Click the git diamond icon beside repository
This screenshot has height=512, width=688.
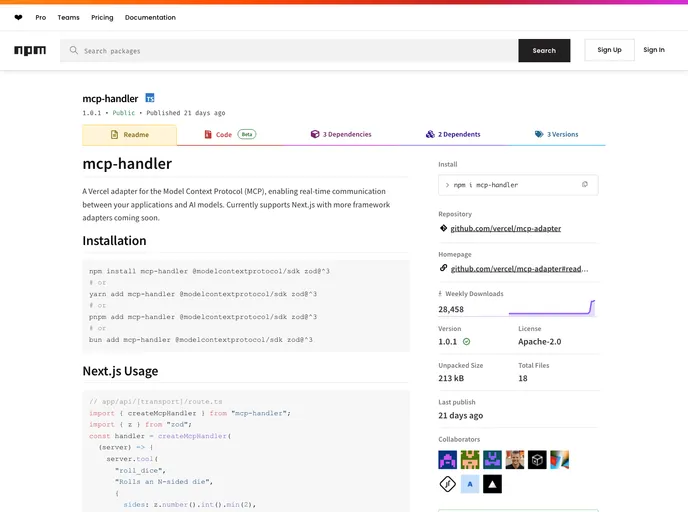pyautogui.click(x=443, y=228)
